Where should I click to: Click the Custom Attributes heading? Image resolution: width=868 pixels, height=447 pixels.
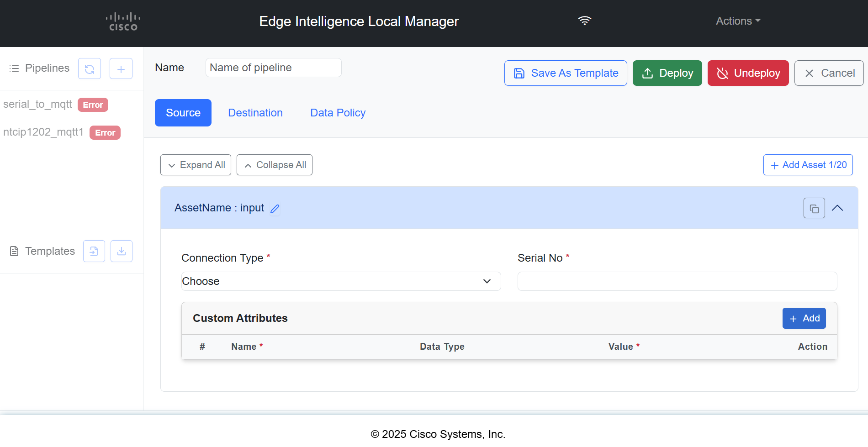point(240,318)
